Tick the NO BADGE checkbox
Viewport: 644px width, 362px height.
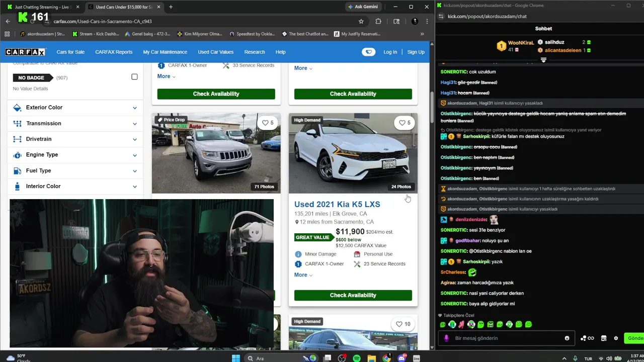[134, 77]
